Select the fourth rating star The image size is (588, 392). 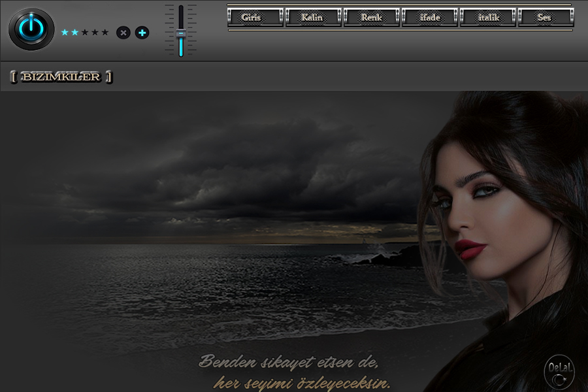(x=95, y=32)
